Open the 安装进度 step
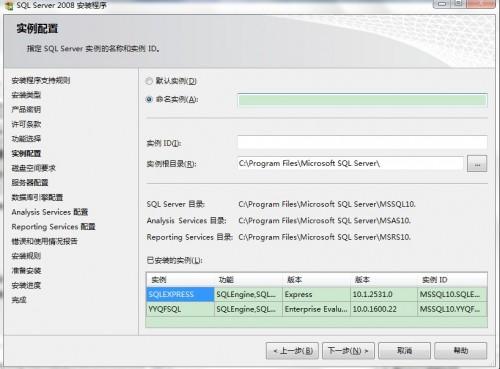This screenshot has width=500, height=369. click(x=26, y=285)
